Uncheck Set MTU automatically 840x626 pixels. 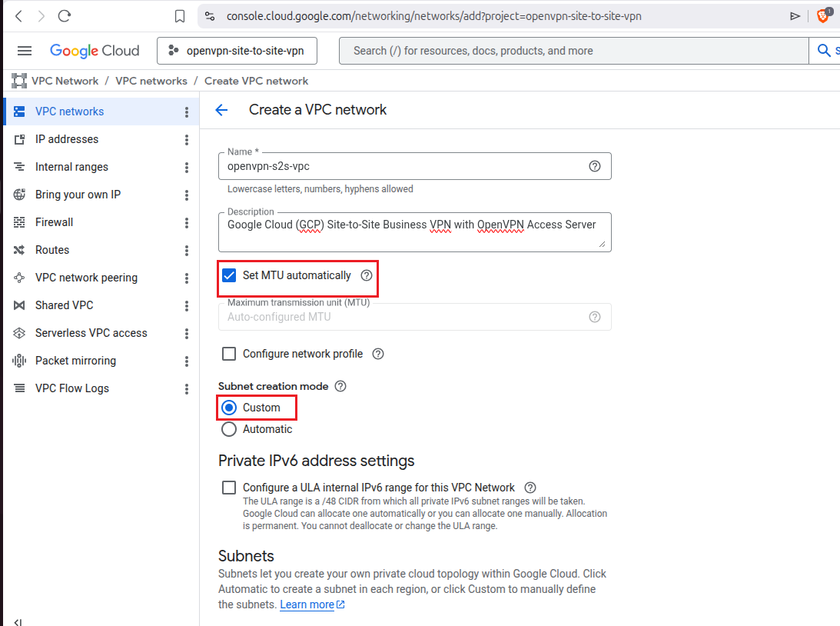(x=229, y=275)
